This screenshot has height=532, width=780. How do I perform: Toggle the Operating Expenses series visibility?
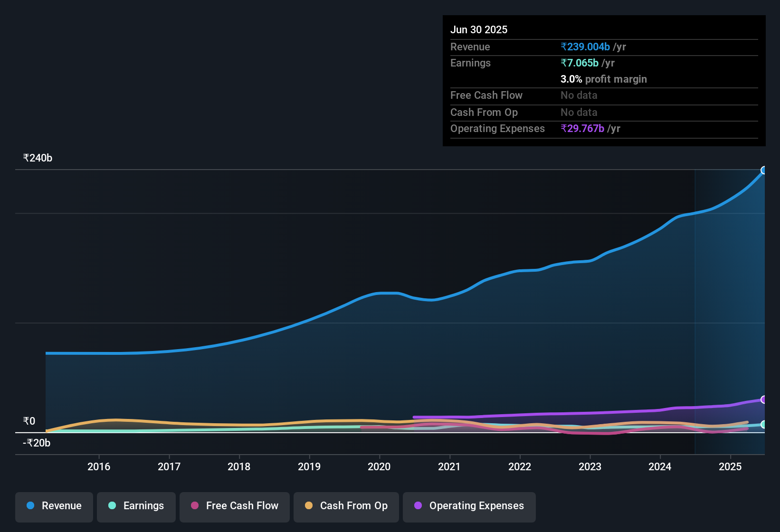[469, 506]
